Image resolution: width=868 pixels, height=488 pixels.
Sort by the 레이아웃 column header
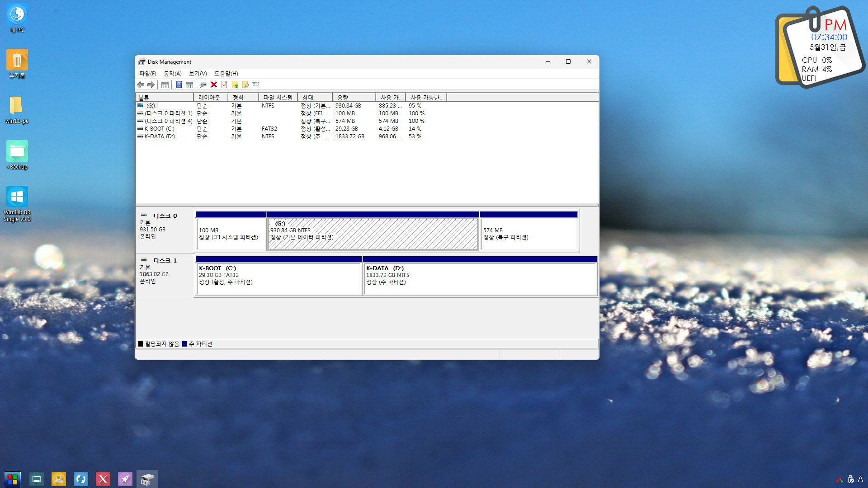point(211,98)
